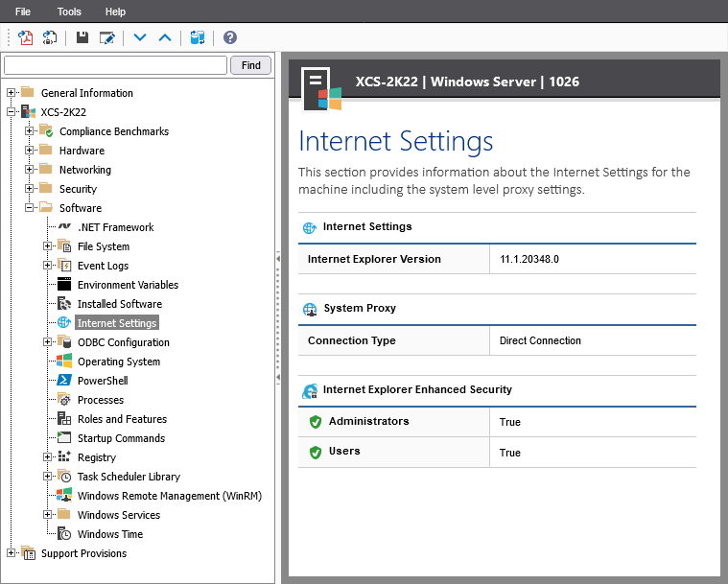Click the Internet Explorer Version label
Image resolution: width=728 pixels, height=584 pixels.
point(374,259)
